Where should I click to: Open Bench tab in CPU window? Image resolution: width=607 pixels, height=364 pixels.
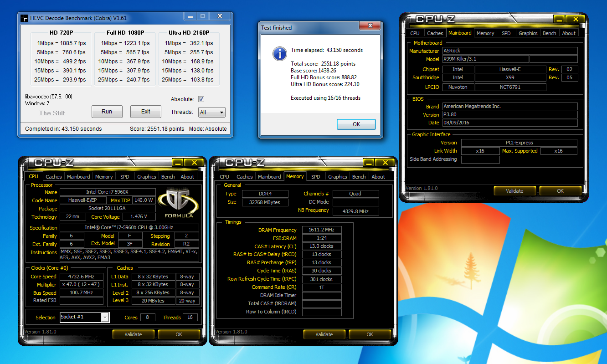coord(168,177)
